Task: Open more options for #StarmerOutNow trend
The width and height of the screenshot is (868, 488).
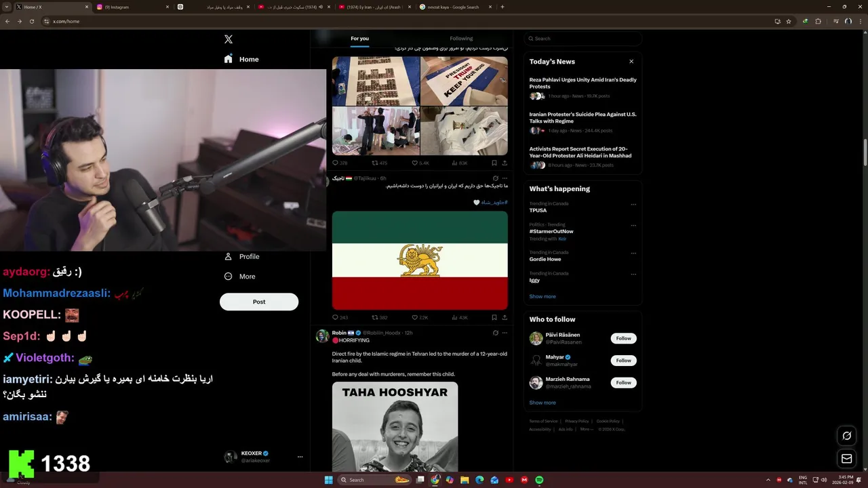Action: (x=633, y=225)
